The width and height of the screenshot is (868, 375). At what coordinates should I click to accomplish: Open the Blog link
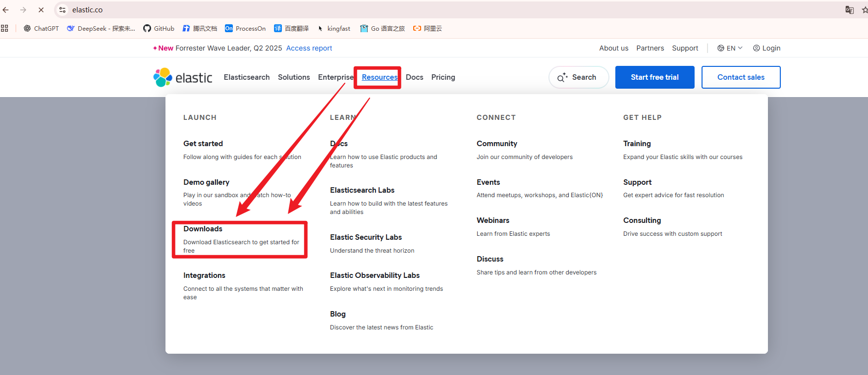pyautogui.click(x=338, y=314)
